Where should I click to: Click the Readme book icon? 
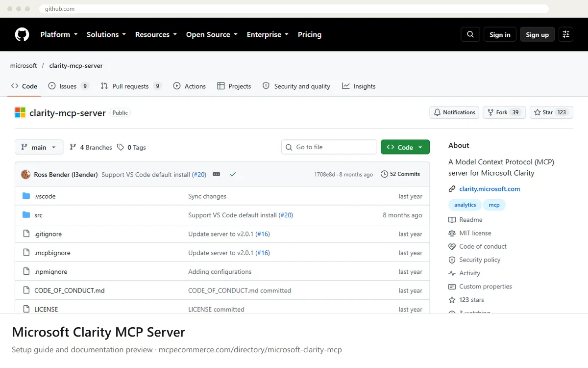pyautogui.click(x=452, y=220)
